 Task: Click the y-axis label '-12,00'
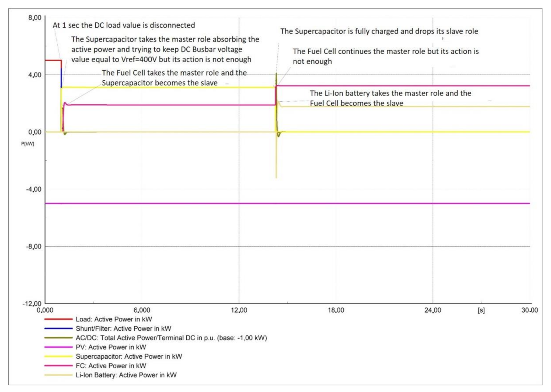click(32, 304)
